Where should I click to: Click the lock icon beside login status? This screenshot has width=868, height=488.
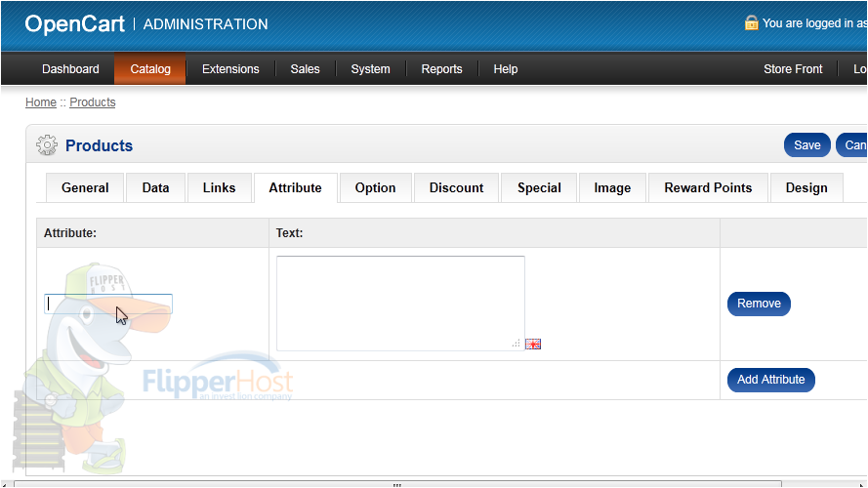pyautogui.click(x=751, y=22)
